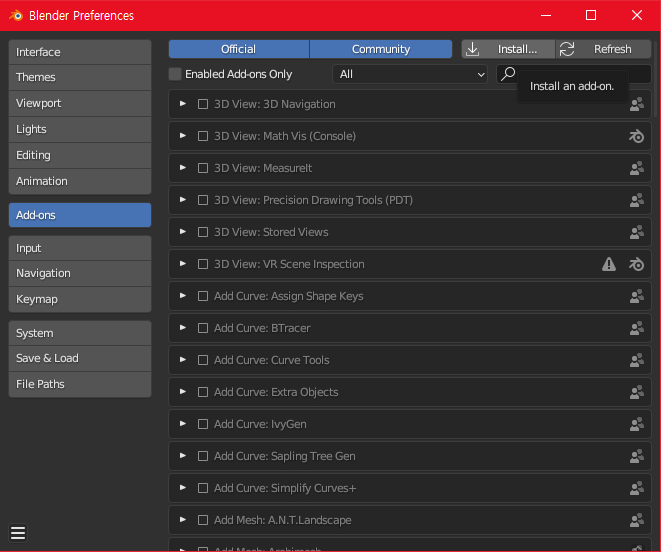The width and height of the screenshot is (661, 552).
Task: Click the Blender logo in the title bar
Action: 16,16
